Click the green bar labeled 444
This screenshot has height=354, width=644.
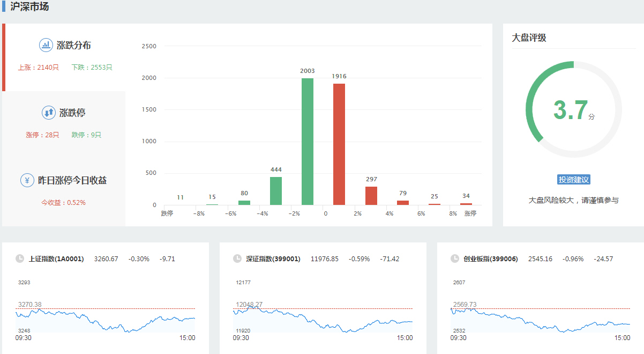pyautogui.click(x=276, y=191)
